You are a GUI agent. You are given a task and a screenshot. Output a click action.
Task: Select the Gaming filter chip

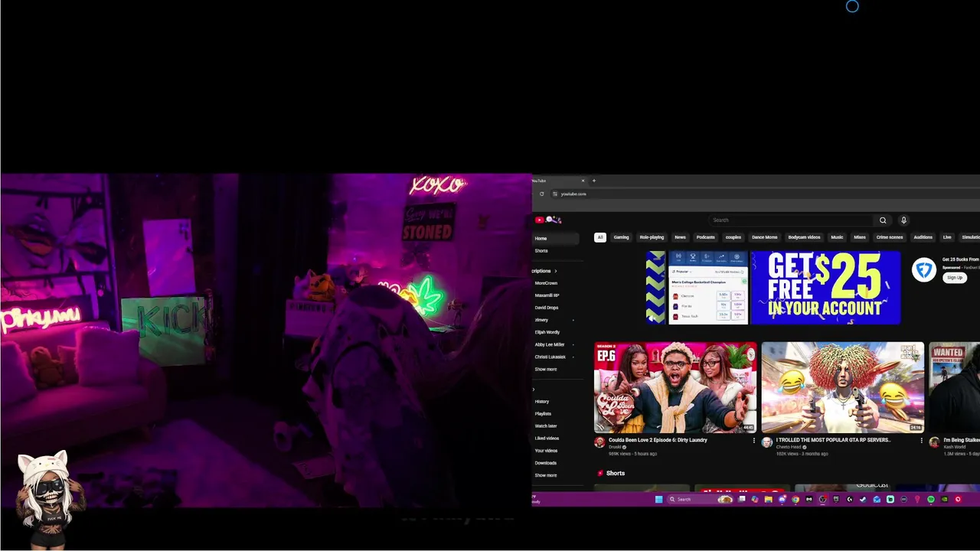coord(621,237)
